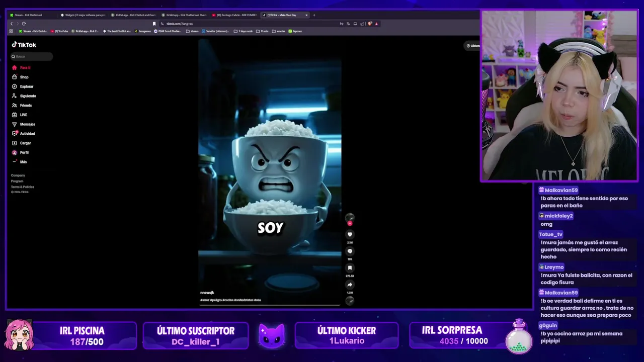Click the ÚLTIMO SUSCRIPTOR DC_killer_1 widget
Image resolution: width=644 pixels, height=362 pixels.
pos(195,336)
